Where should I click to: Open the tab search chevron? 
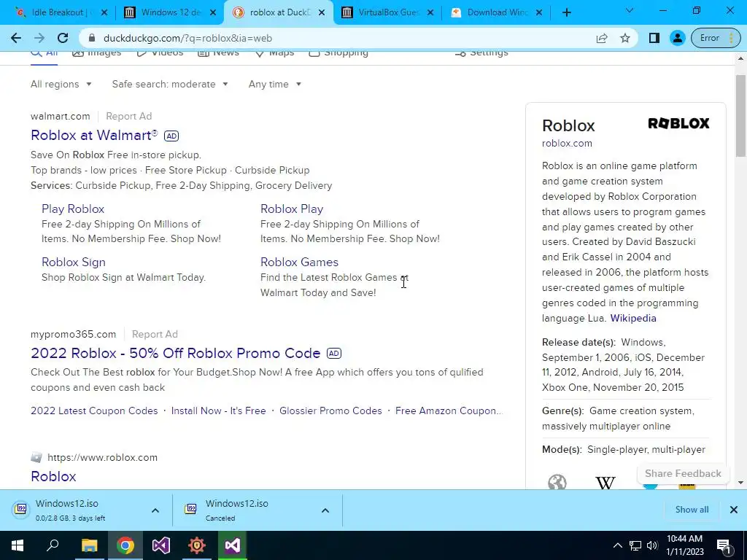[630, 10]
